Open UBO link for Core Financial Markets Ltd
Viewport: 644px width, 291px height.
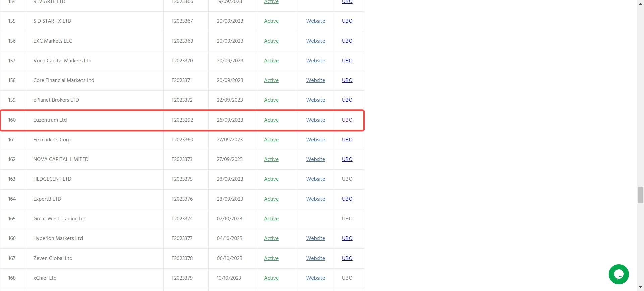(x=347, y=80)
